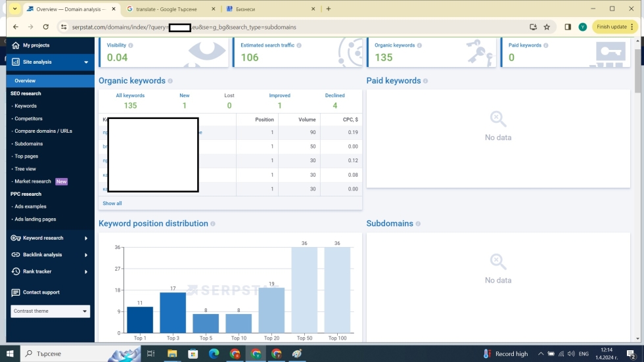Expand Rank tracker submenu arrow
The width and height of the screenshot is (644, 362).
coord(86,272)
